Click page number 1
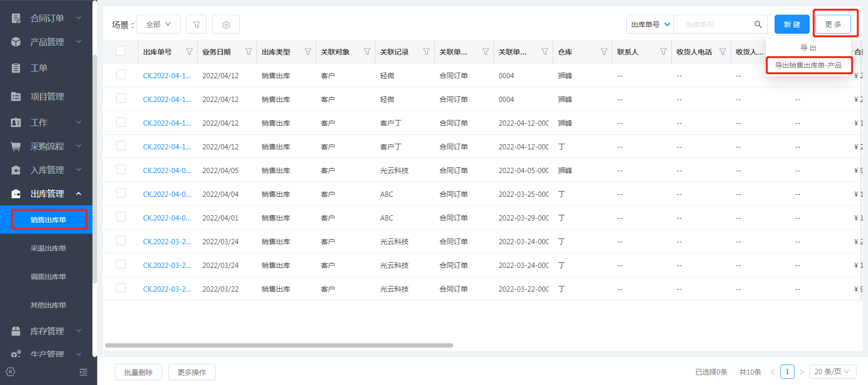 [x=787, y=372]
